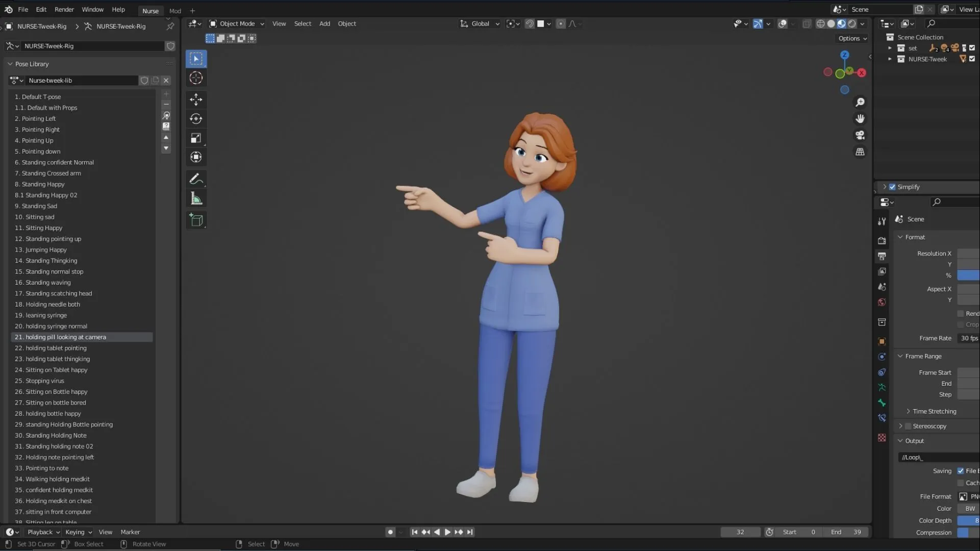The image size is (980, 551).
Task: Open the Render menu
Action: tap(64, 9)
